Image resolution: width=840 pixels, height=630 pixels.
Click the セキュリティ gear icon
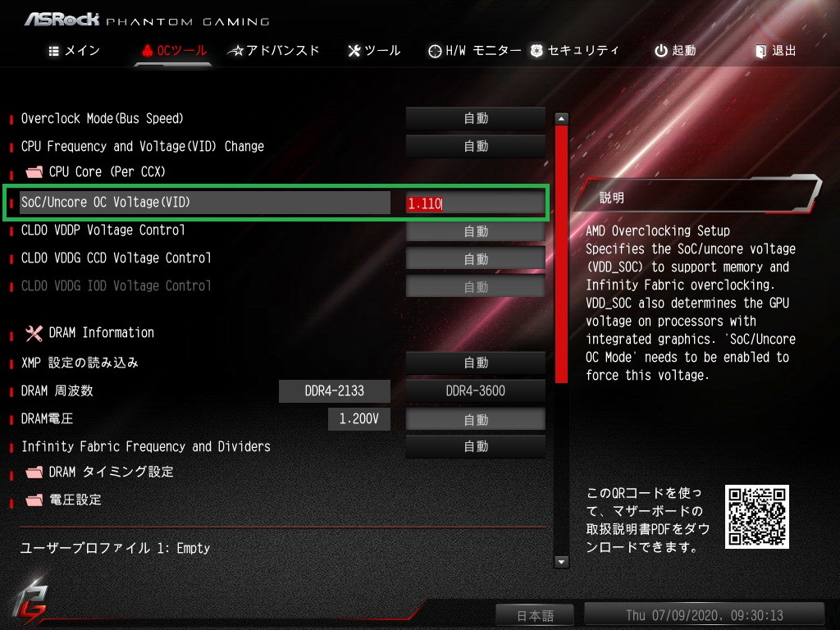pos(536,51)
